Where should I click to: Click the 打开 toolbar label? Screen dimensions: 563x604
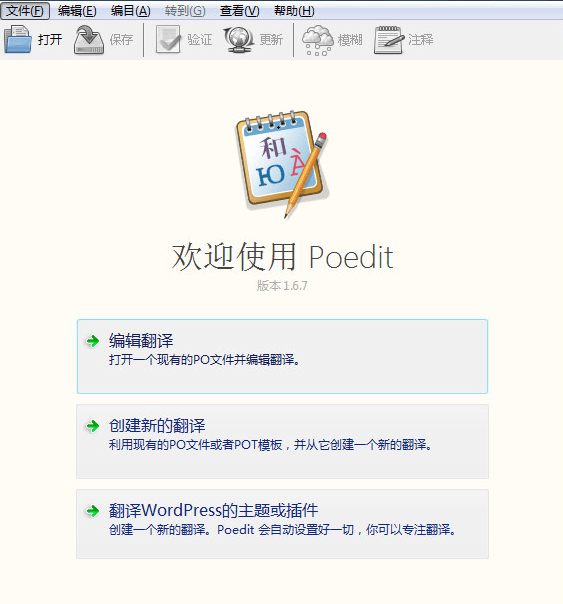(x=50, y=39)
